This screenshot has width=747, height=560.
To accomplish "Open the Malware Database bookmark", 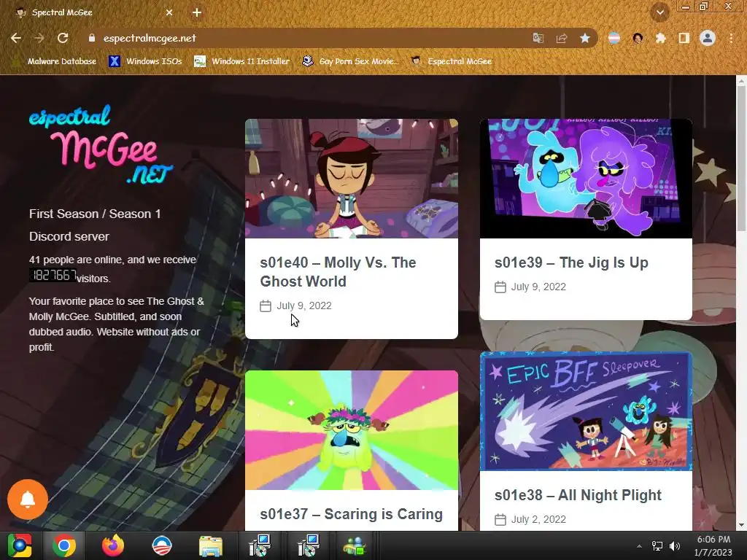I will click(55, 61).
